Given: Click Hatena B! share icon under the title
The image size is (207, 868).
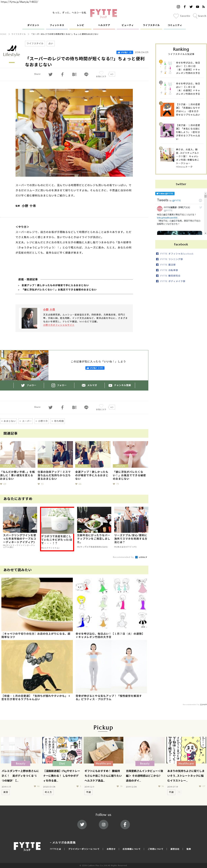Looking at the screenshot, I should coord(74,74).
